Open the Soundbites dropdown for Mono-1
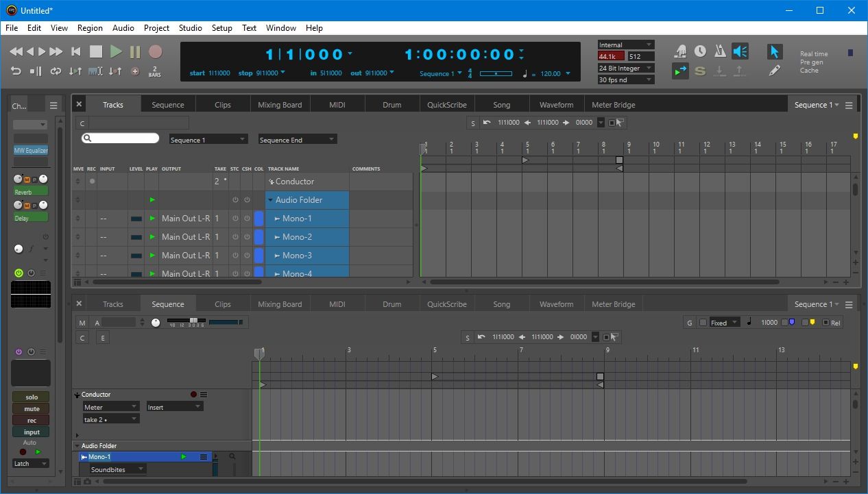The image size is (868, 494). pyautogui.click(x=117, y=469)
